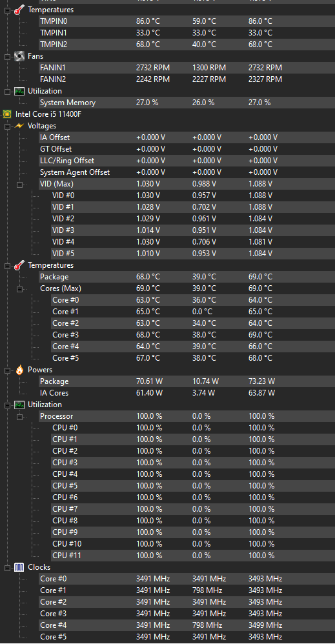Collapse the Clocks section
This screenshot has width=335, height=644.
(x=7, y=568)
